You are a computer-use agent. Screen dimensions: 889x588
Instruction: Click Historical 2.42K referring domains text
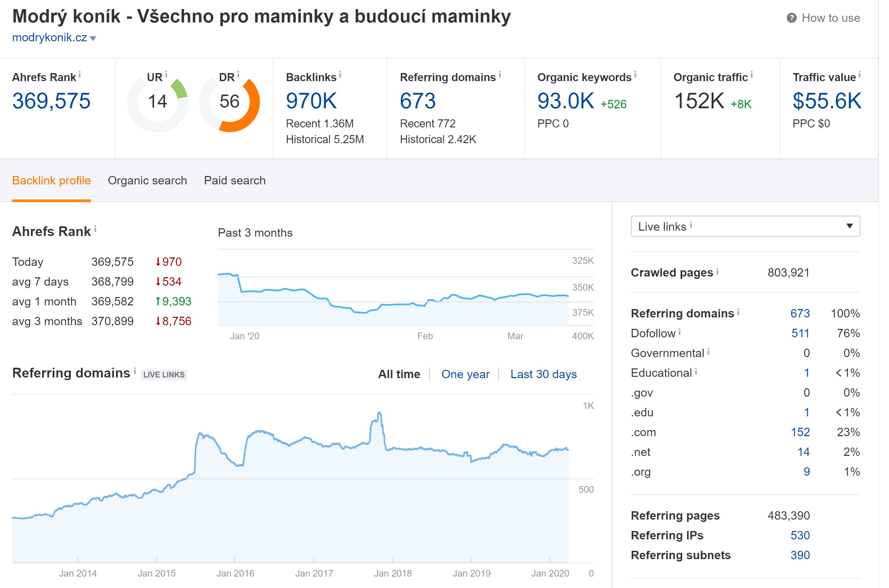438,139
